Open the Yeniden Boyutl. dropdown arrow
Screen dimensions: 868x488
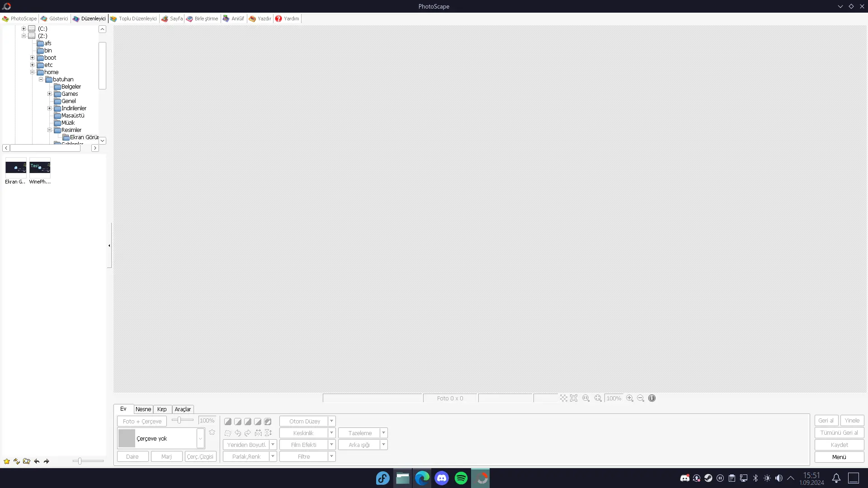(x=273, y=445)
